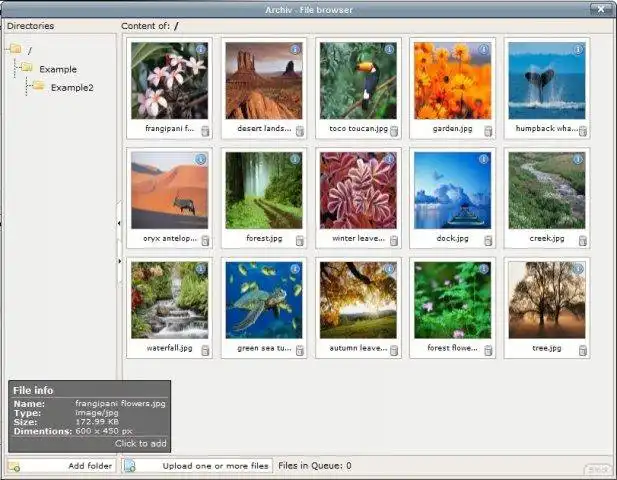Delete the humpback whale image
The image size is (617, 480).
[583, 131]
